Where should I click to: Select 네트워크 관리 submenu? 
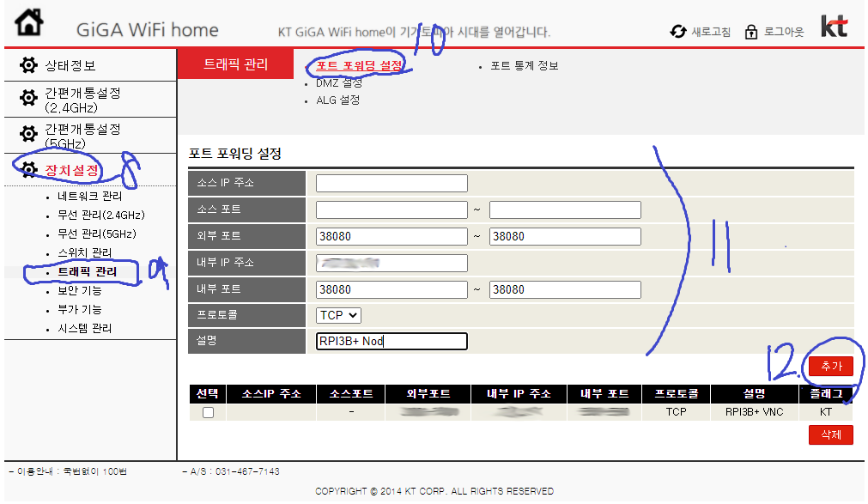(89, 196)
